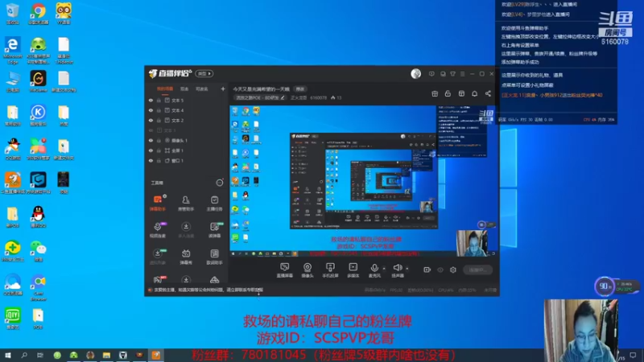Click the 扬声器 speaker icon
Image resolution: width=644 pixels, height=362 pixels.
pyautogui.click(x=397, y=268)
